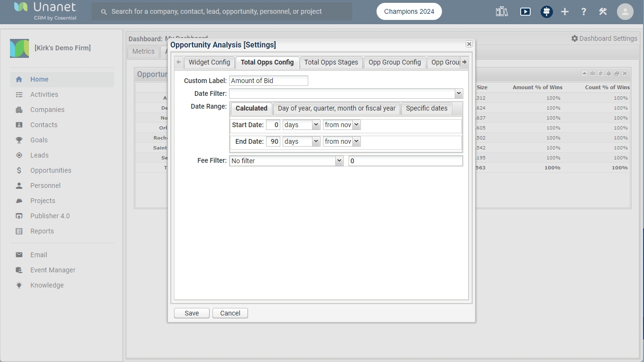Switch to the Total Opps Stages tab
This screenshot has width=644, height=362.
[331, 62]
